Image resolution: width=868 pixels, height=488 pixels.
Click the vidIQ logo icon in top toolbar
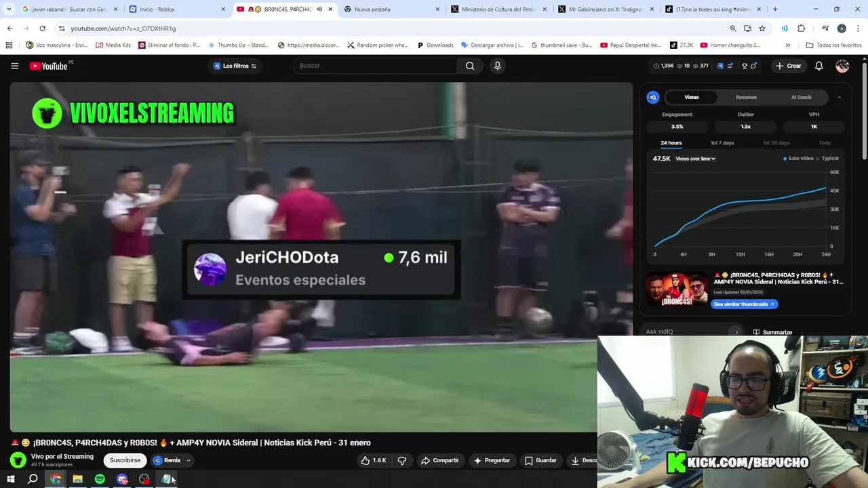pyautogui.click(x=720, y=66)
